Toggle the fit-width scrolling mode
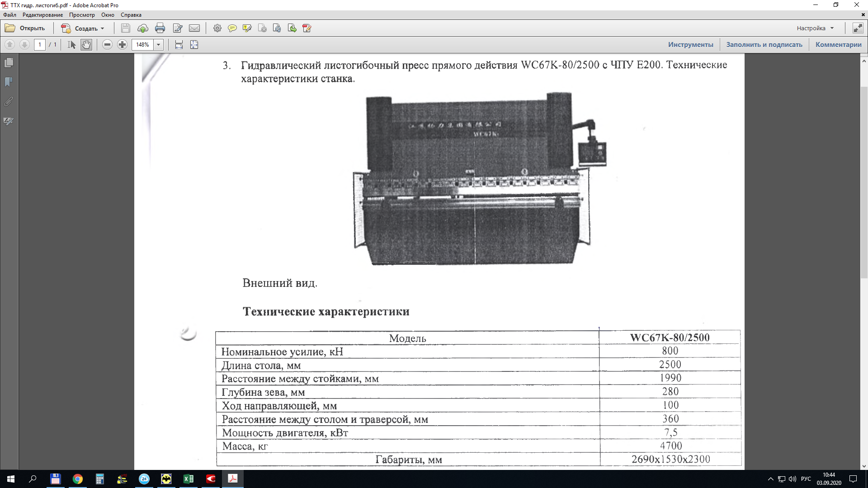The image size is (868, 488). [179, 45]
